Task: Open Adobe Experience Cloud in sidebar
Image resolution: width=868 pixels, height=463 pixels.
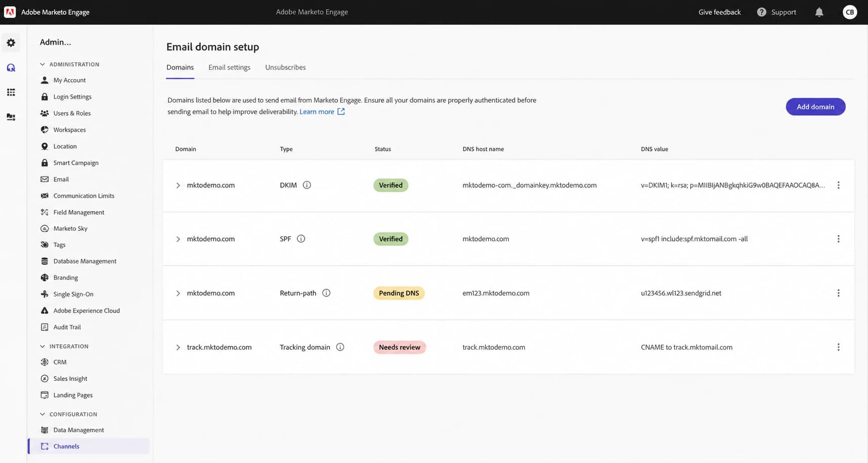Action: pos(86,310)
